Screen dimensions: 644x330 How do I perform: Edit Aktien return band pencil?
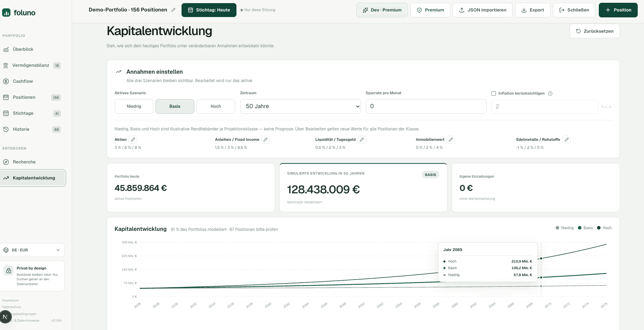pos(133,140)
